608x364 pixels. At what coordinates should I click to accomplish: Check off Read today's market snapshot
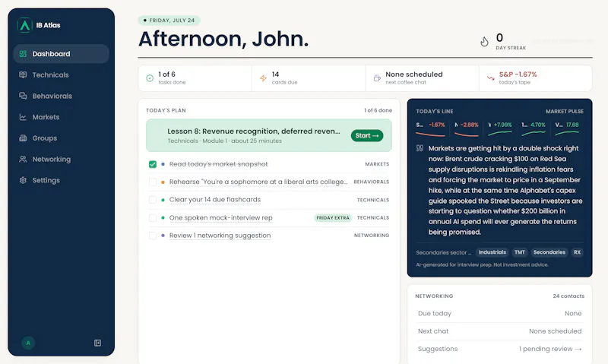pyautogui.click(x=153, y=164)
